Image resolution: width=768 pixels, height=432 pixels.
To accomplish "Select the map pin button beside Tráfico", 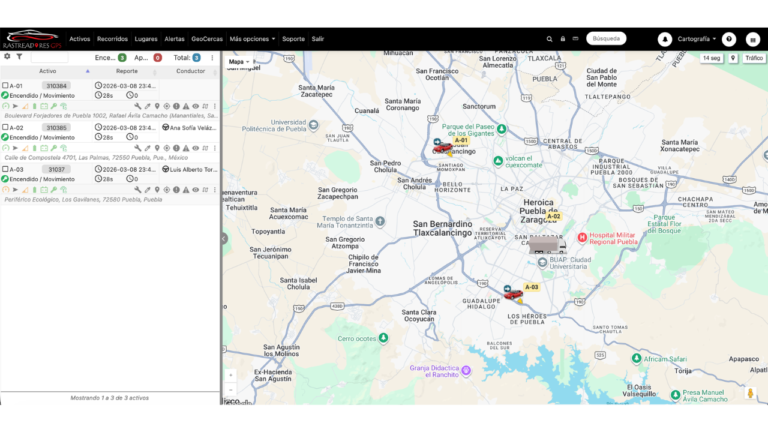I will 733,58.
